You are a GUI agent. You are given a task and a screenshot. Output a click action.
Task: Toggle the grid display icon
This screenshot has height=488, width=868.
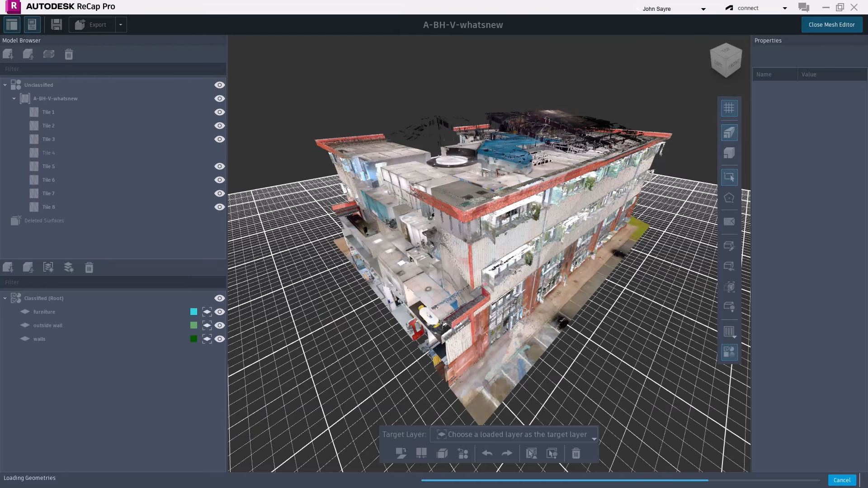pos(729,108)
